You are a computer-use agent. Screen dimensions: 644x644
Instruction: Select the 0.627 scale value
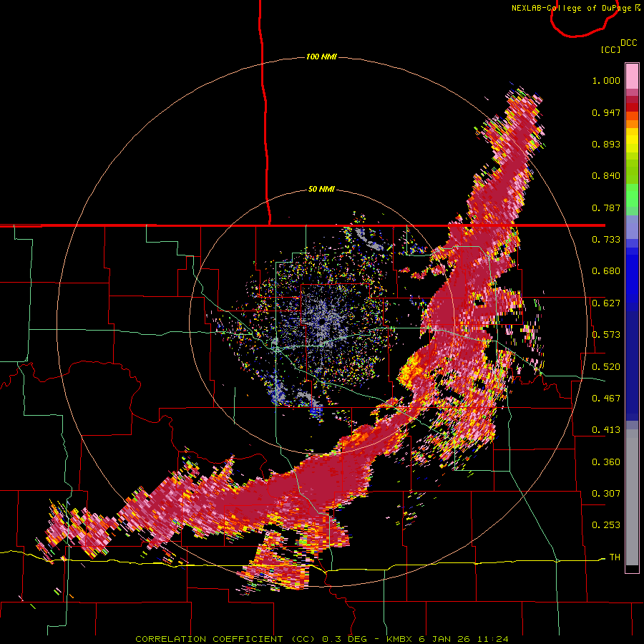click(x=606, y=303)
